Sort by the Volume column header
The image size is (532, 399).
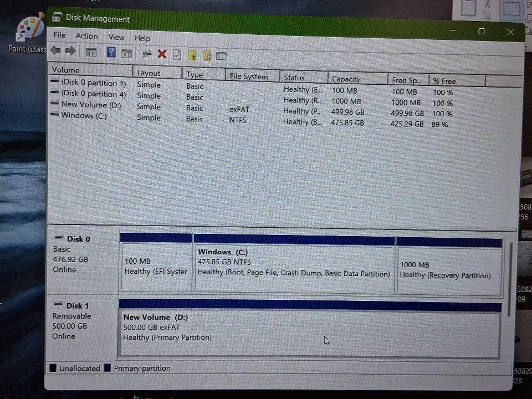[90, 70]
